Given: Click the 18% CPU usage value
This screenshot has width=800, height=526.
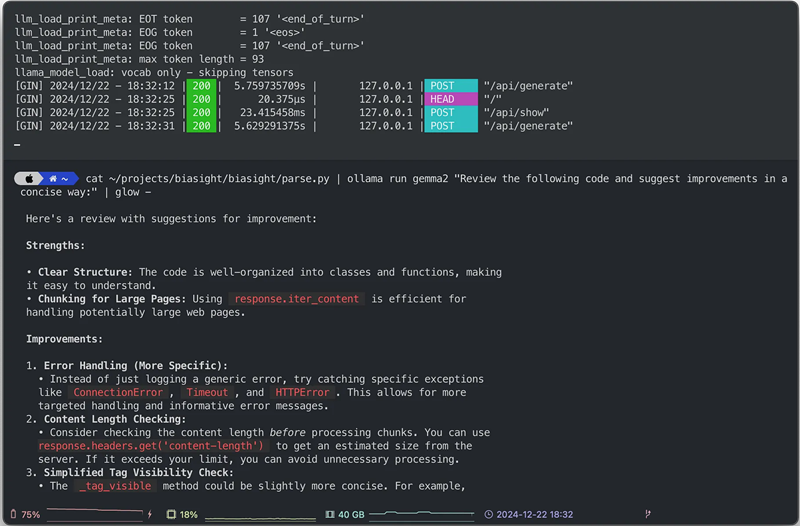Looking at the screenshot, I should pos(189,514).
